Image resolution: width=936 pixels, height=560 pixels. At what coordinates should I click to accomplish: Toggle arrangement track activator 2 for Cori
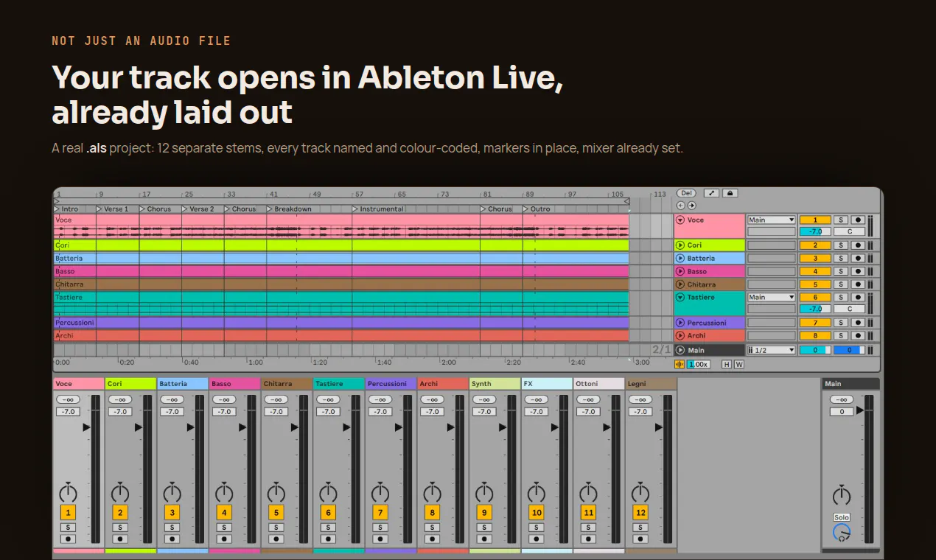pos(815,245)
